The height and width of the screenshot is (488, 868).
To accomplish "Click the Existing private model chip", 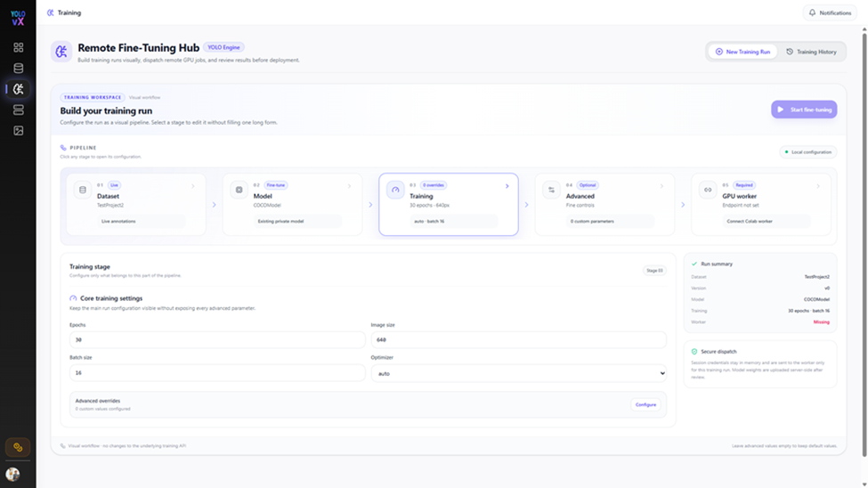I will point(297,221).
